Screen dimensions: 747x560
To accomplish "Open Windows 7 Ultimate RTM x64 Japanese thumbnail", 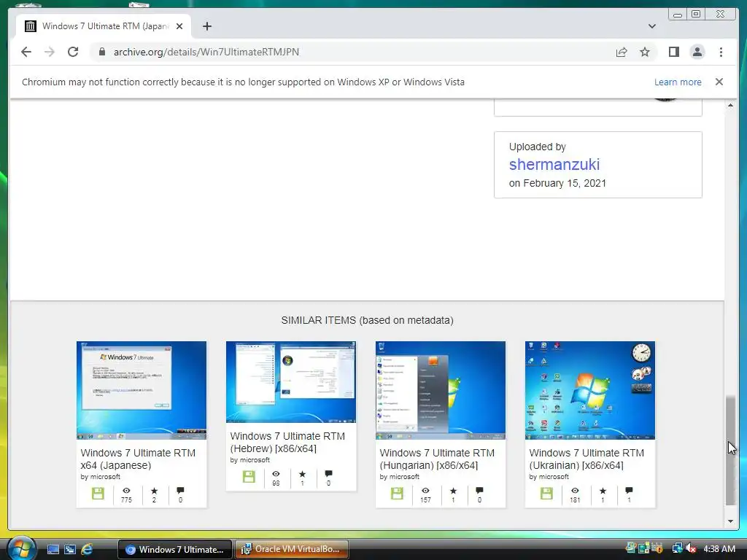I will [142, 390].
